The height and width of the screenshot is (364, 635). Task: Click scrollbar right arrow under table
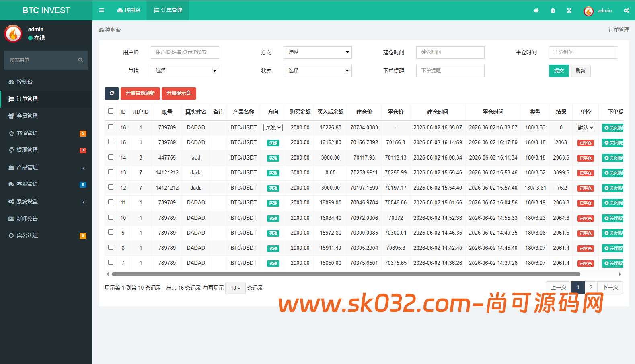pyautogui.click(x=620, y=274)
